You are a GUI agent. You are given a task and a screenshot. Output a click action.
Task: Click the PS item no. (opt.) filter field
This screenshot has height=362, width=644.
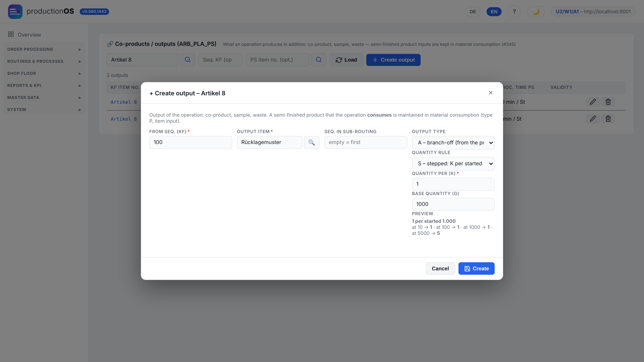coord(278,60)
